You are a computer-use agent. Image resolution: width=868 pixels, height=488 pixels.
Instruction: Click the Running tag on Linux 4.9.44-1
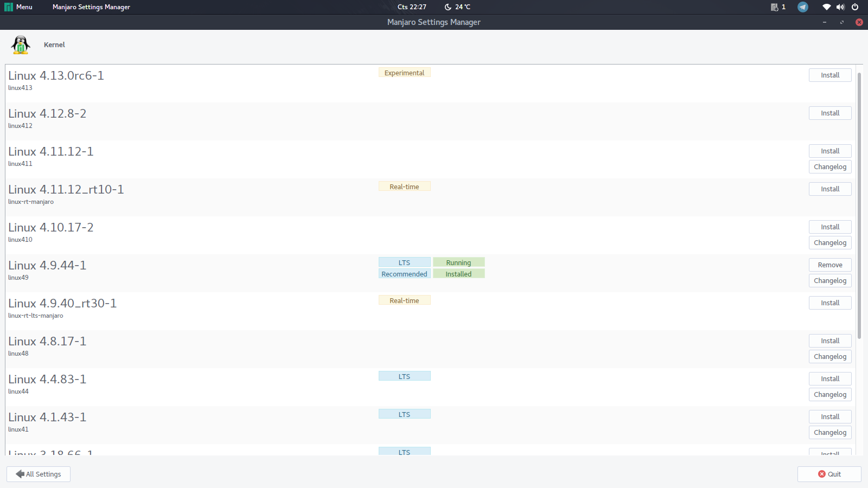(459, 262)
